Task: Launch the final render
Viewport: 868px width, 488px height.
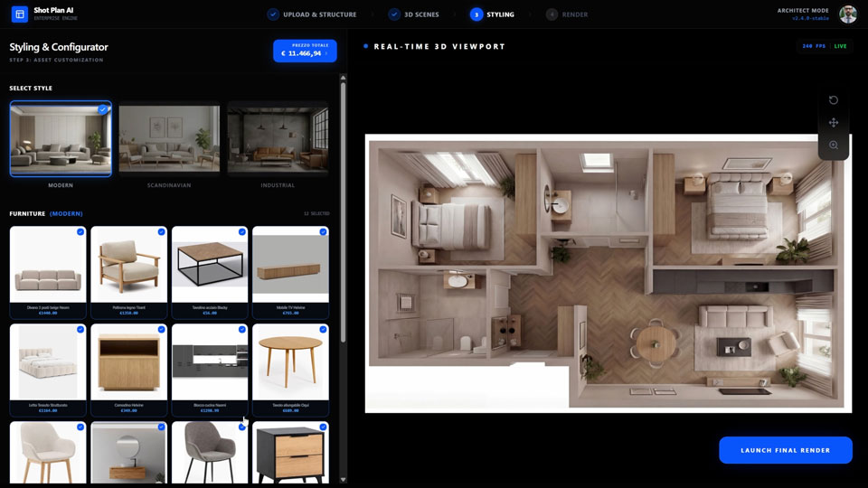Action: click(x=785, y=450)
